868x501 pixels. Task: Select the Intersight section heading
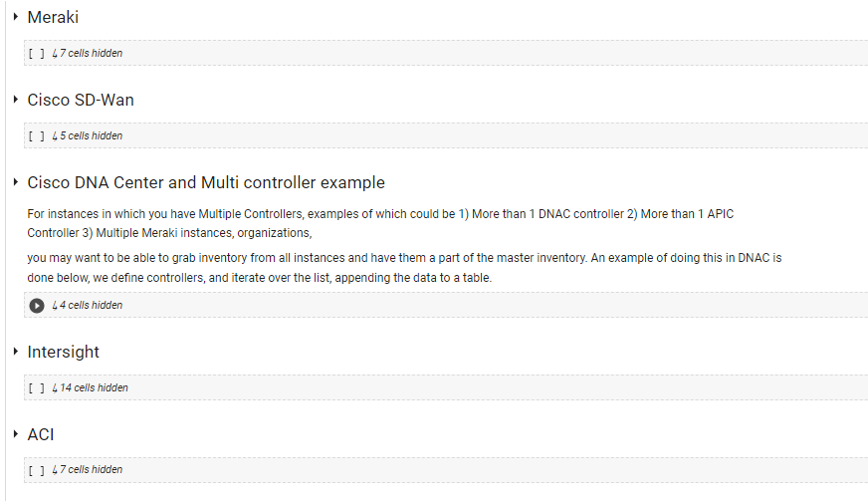point(64,352)
